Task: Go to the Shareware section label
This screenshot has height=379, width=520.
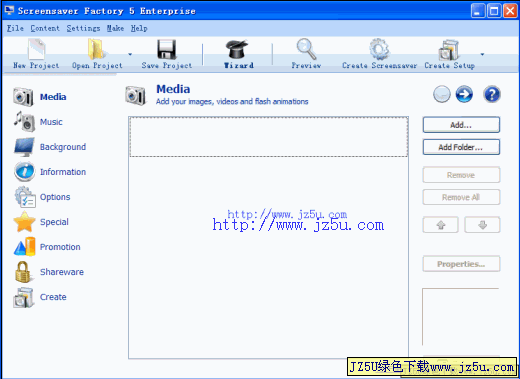Action: pos(62,272)
